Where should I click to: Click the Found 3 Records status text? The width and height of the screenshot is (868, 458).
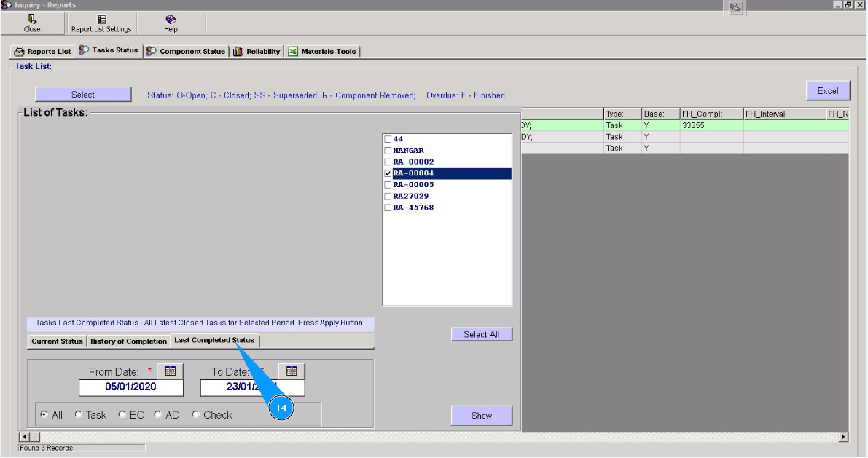(x=47, y=448)
